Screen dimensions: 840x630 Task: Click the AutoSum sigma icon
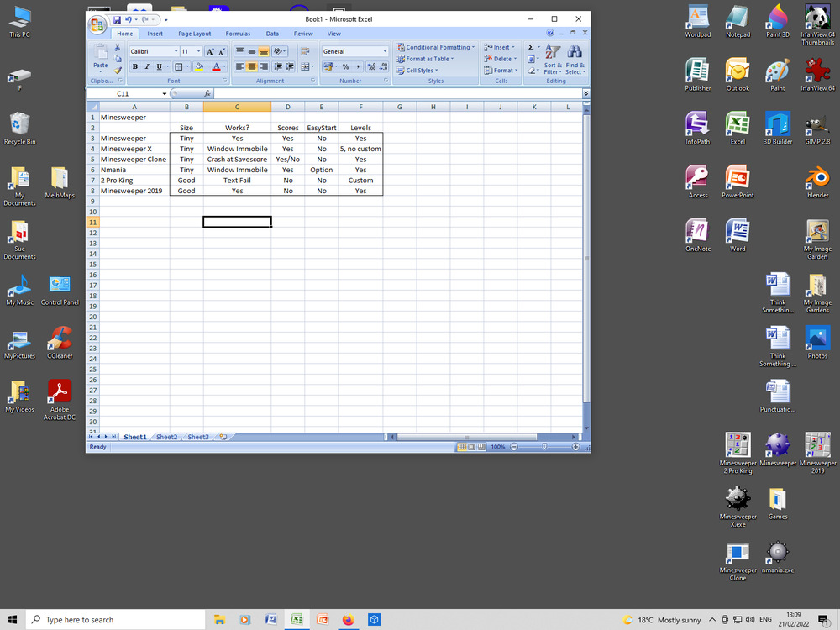click(x=531, y=48)
